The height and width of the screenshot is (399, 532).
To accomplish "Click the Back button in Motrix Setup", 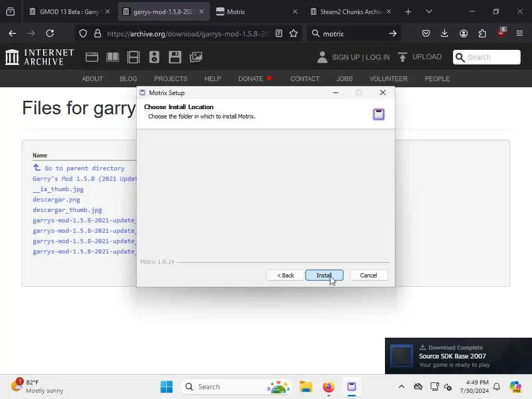I will [x=285, y=275].
